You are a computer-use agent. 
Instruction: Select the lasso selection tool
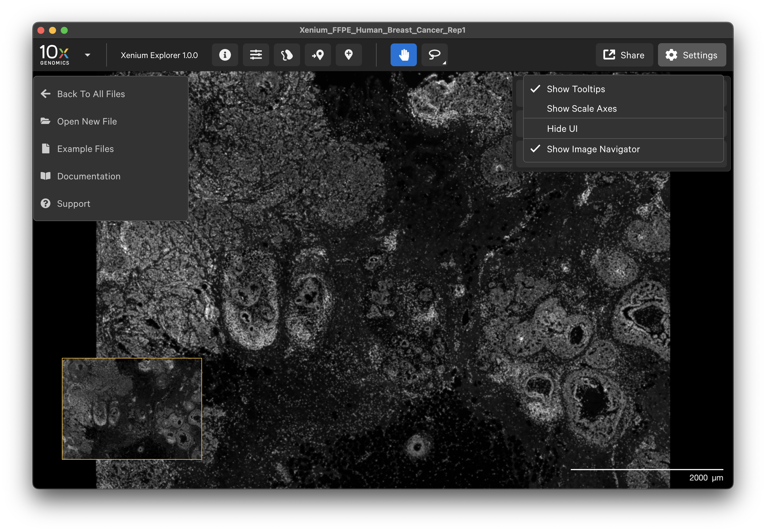pos(434,55)
